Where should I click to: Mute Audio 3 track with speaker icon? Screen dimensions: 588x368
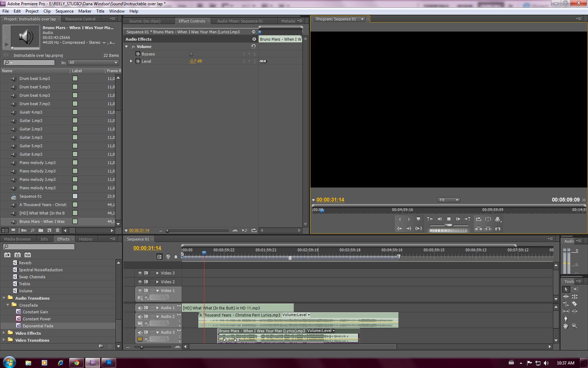coord(140,332)
